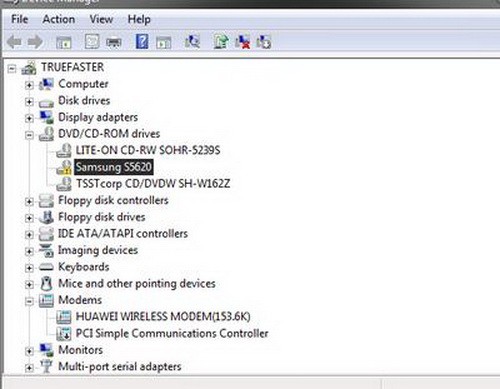Viewport: 500px width, 389px height.
Task: Click the Disk drives category icon
Action: 46,103
